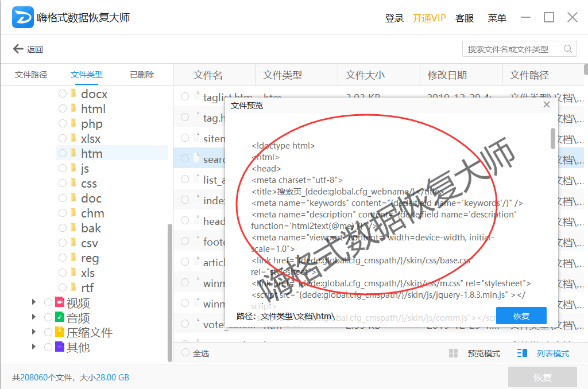588x389 pixels.
Task: Open the 菜单 menu
Action: [497, 18]
